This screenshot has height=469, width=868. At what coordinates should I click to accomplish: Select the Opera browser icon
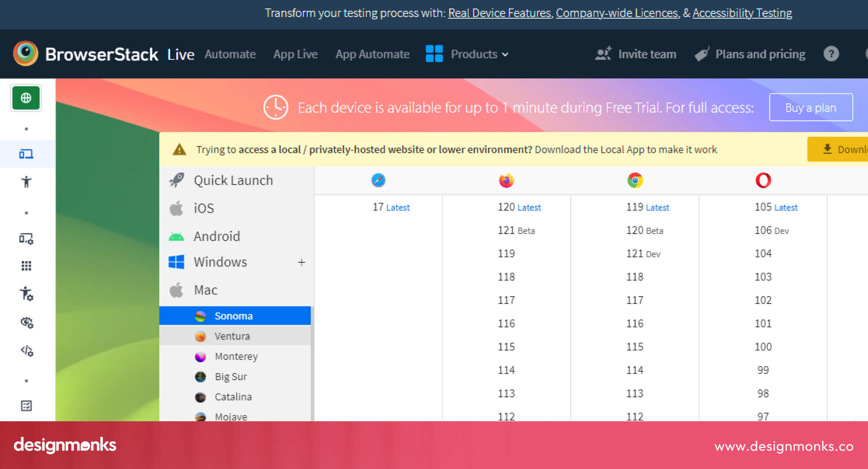(x=763, y=180)
